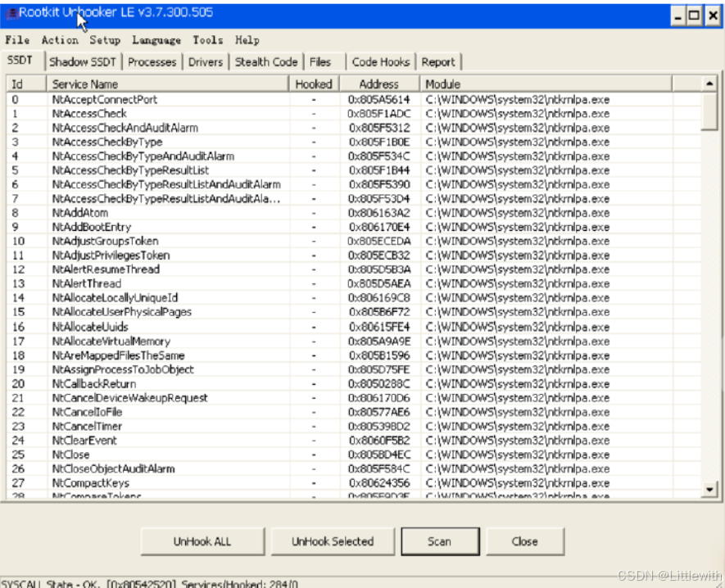725x588 pixels.
Task: Select the NtAlertResumeThread row
Action: pyautogui.click(x=354, y=269)
